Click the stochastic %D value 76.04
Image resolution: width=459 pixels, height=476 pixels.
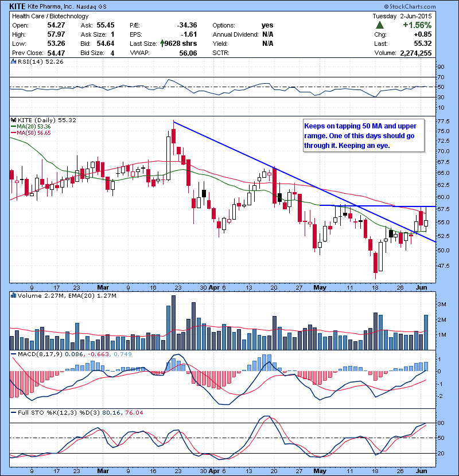click(134, 412)
